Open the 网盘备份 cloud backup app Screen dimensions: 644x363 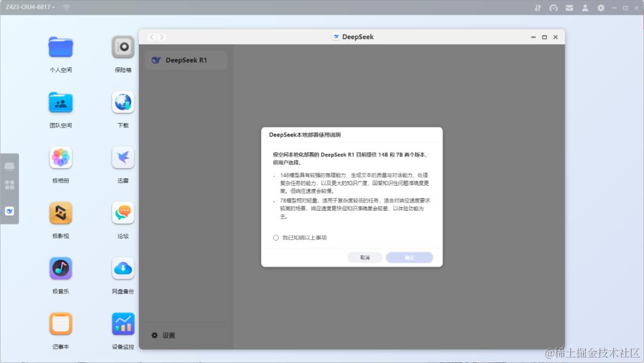click(122, 269)
